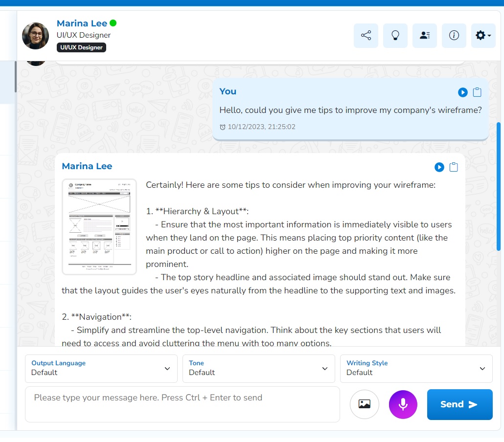Click the info circle icon
The width and height of the screenshot is (504, 442).
[x=454, y=36]
